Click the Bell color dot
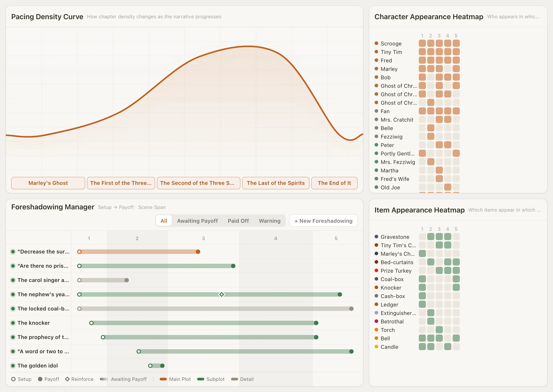The height and width of the screenshot is (392, 553). (376, 338)
